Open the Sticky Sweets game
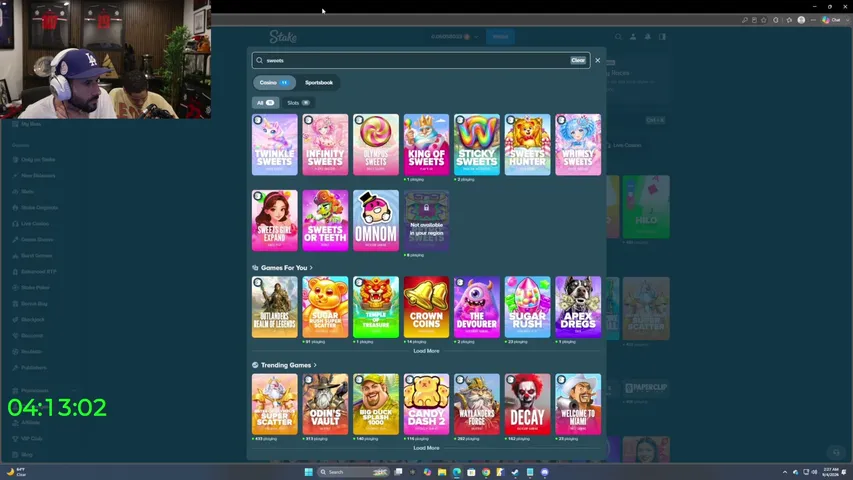The width and height of the screenshot is (853, 480). point(477,145)
